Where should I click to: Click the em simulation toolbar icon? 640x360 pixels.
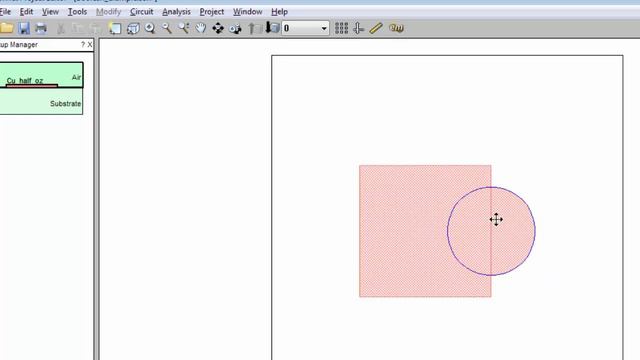pyautogui.click(x=396, y=28)
